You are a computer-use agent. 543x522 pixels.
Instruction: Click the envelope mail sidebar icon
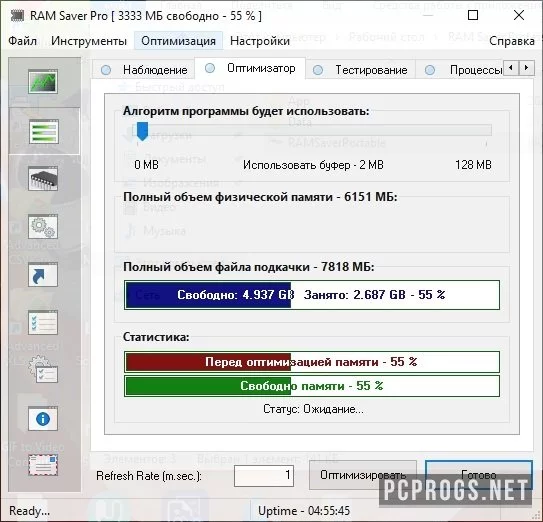[43, 465]
